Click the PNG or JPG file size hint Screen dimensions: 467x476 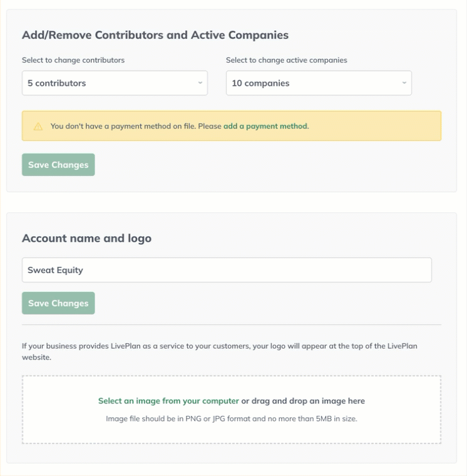tap(231, 418)
